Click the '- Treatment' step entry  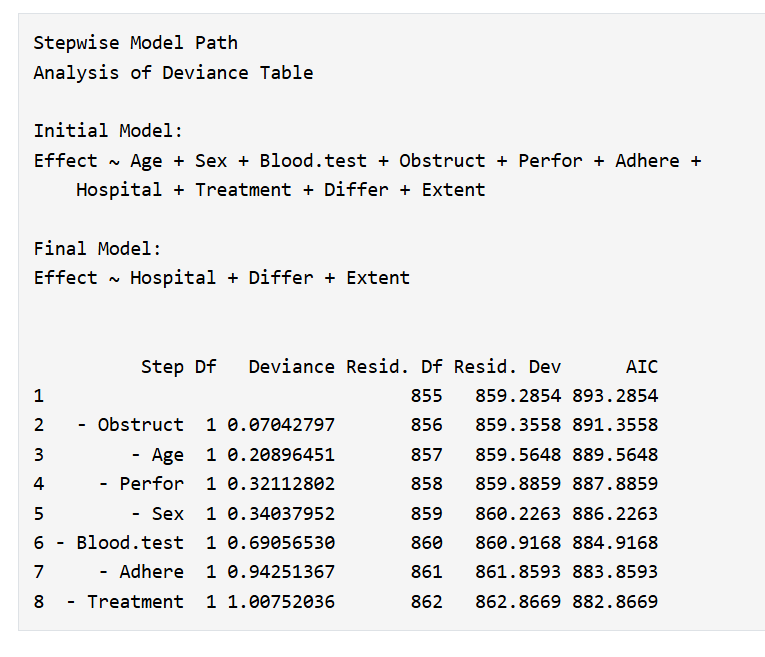tap(125, 601)
